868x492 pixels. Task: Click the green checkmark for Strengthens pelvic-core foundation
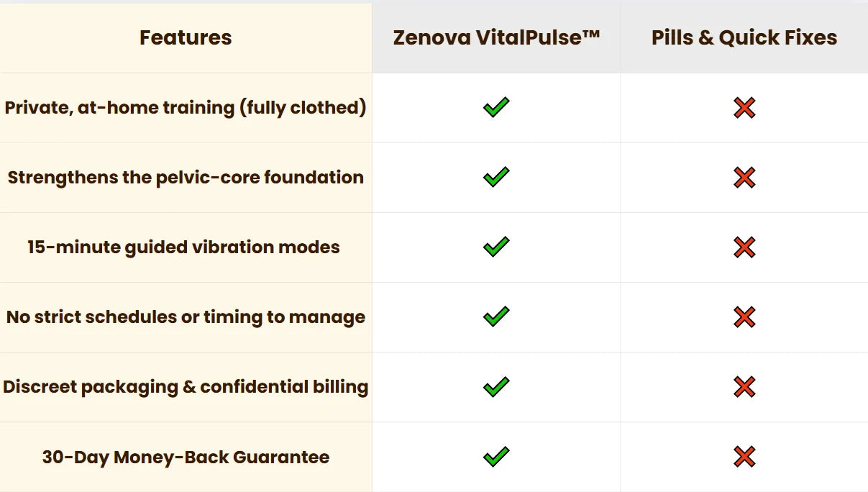pyautogui.click(x=496, y=177)
